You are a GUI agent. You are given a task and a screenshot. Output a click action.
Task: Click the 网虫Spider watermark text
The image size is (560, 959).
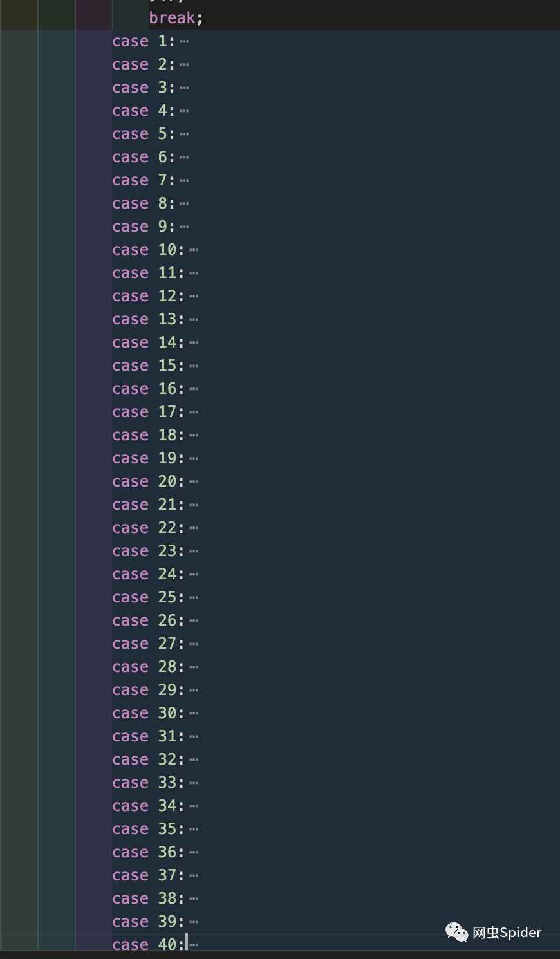click(507, 933)
